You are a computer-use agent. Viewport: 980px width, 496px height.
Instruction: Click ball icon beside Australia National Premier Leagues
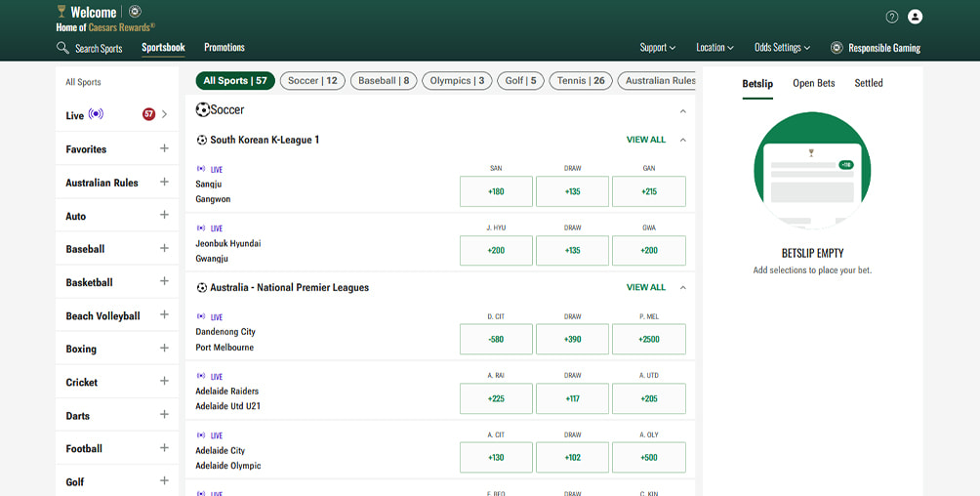click(202, 288)
